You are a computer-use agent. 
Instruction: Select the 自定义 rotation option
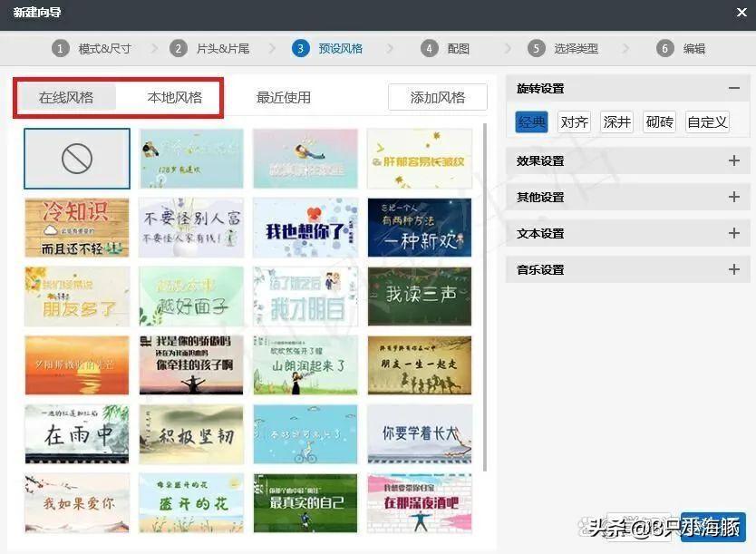click(707, 122)
